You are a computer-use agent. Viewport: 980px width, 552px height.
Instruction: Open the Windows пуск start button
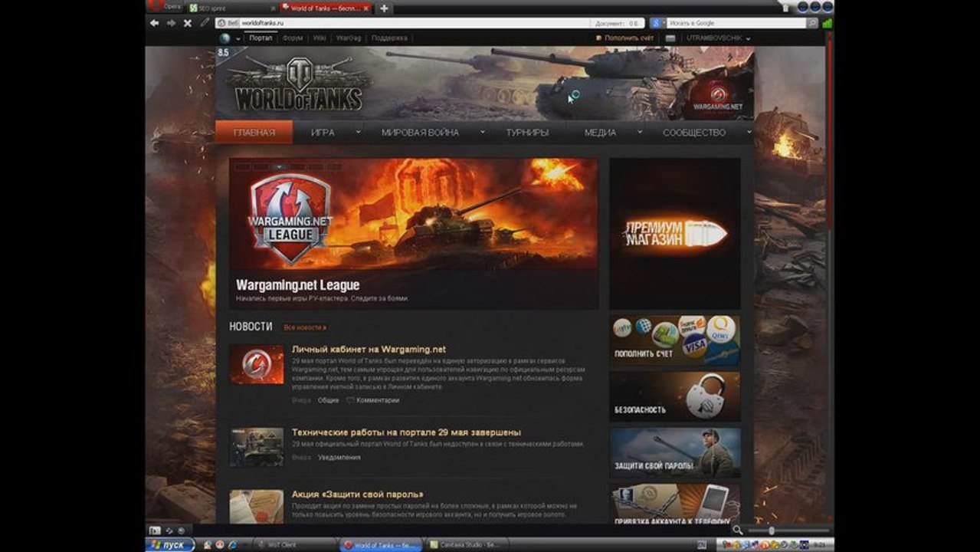coord(172,544)
